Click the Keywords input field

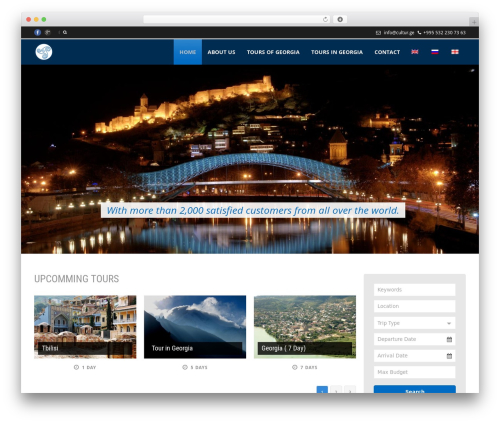pyautogui.click(x=414, y=290)
